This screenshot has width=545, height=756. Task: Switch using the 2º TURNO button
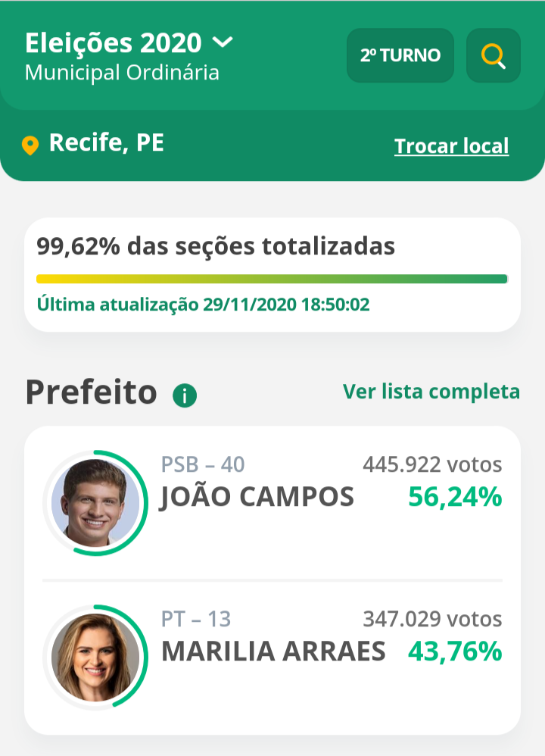coord(400,55)
